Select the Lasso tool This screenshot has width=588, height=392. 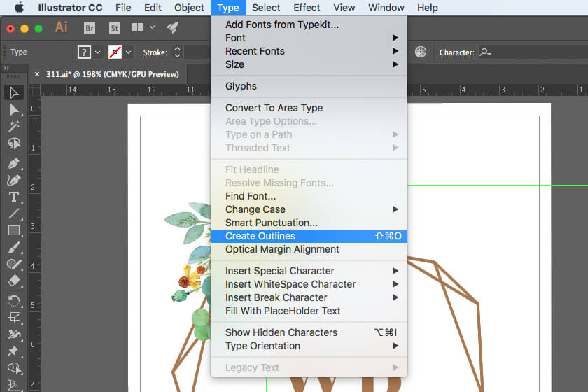[x=14, y=143]
